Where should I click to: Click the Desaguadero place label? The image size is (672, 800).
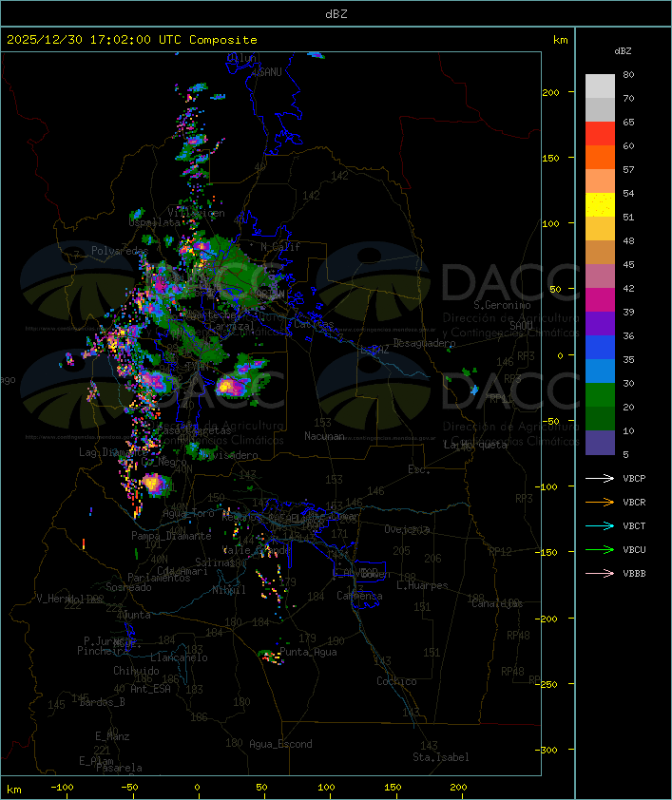click(x=424, y=343)
